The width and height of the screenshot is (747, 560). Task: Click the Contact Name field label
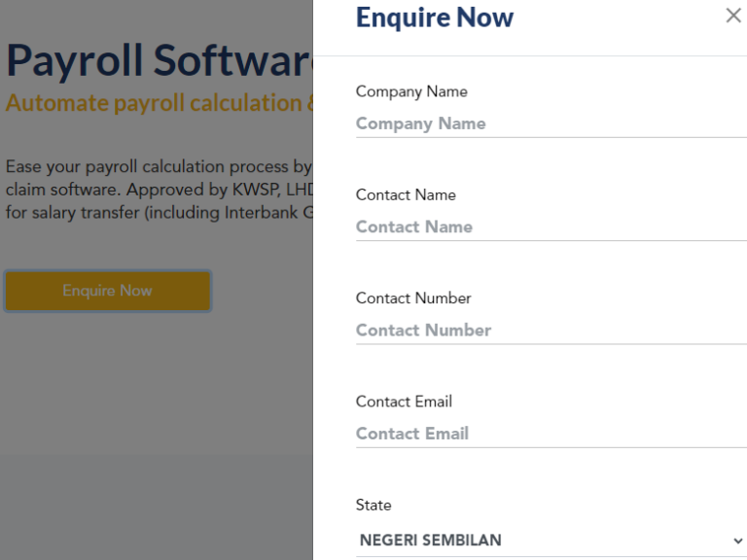[x=406, y=194]
